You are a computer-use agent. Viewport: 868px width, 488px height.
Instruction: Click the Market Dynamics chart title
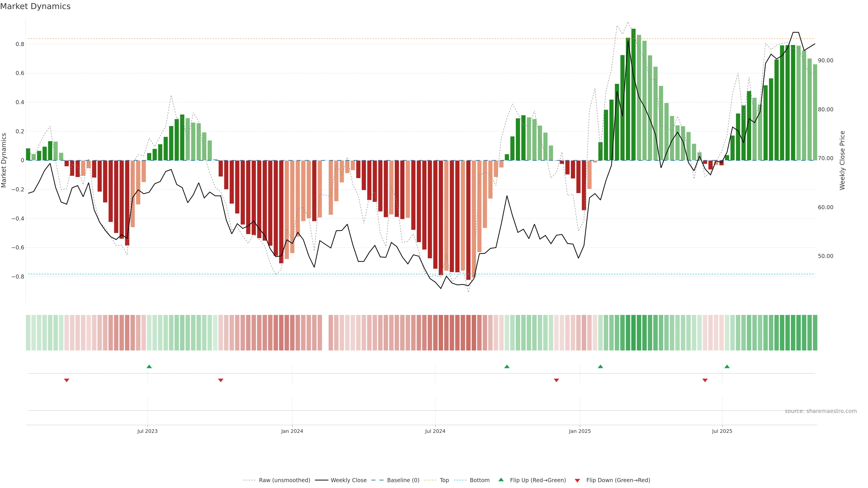pyautogui.click(x=35, y=6)
